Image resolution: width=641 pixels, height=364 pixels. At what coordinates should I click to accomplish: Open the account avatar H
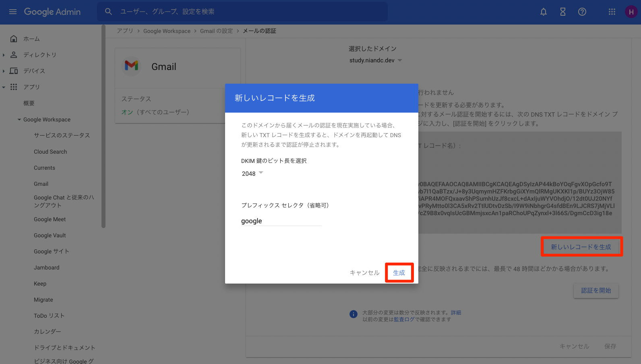coord(631,12)
